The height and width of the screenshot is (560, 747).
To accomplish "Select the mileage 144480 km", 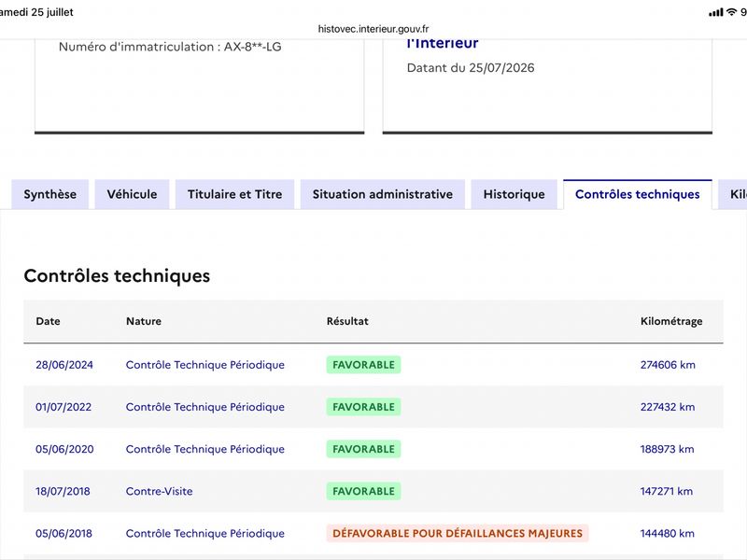I will pyautogui.click(x=667, y=533).
